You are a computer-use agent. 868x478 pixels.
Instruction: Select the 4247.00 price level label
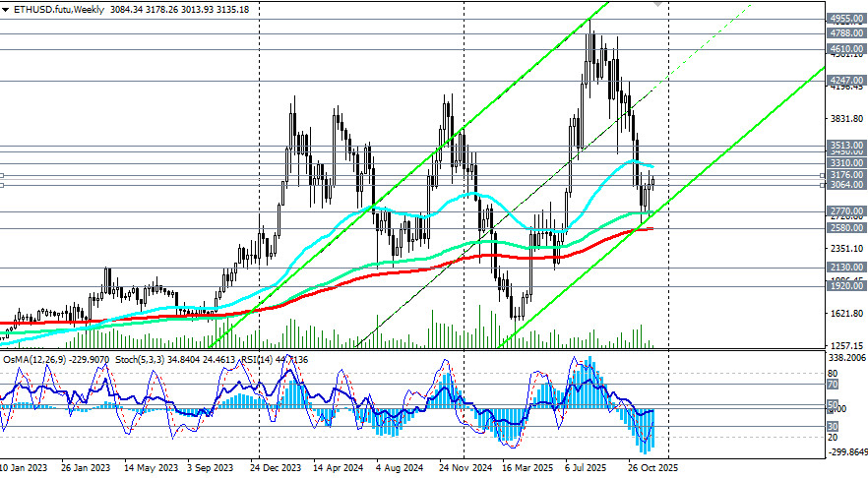click(x=846, y=81)
